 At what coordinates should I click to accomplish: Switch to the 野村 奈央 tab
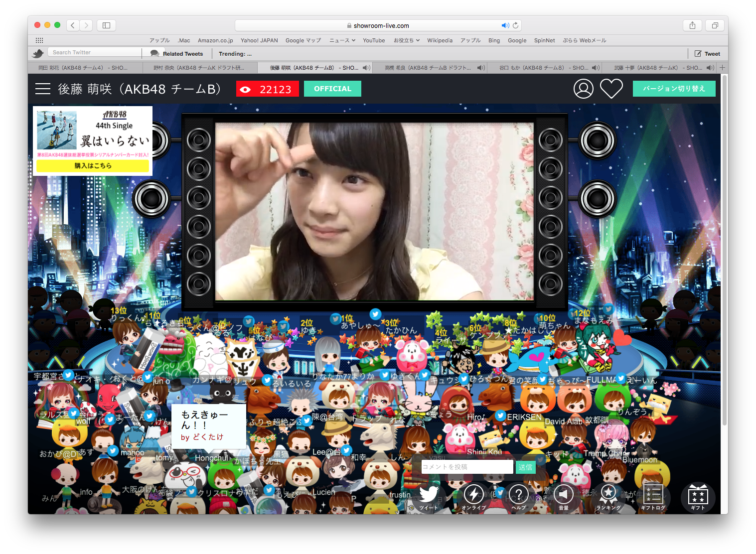(200, 68)
